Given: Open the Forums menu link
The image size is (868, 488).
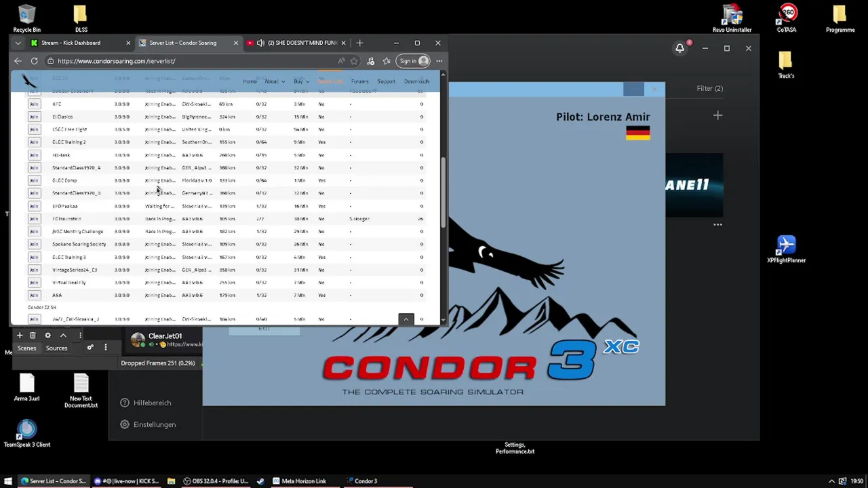Looking at the screenshot, I should point(359,81).
